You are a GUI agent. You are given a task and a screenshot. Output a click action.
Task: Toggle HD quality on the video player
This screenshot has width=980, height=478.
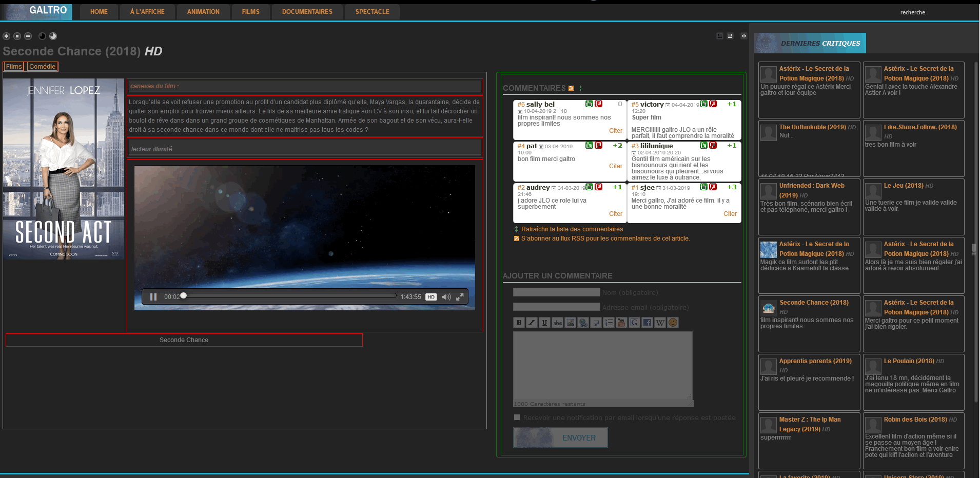click(431, 297)
